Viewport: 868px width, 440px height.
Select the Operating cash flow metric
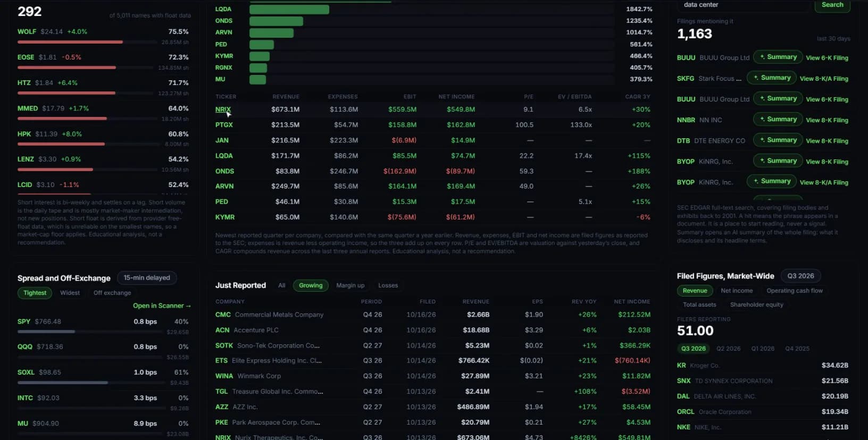tap(795, 291)
